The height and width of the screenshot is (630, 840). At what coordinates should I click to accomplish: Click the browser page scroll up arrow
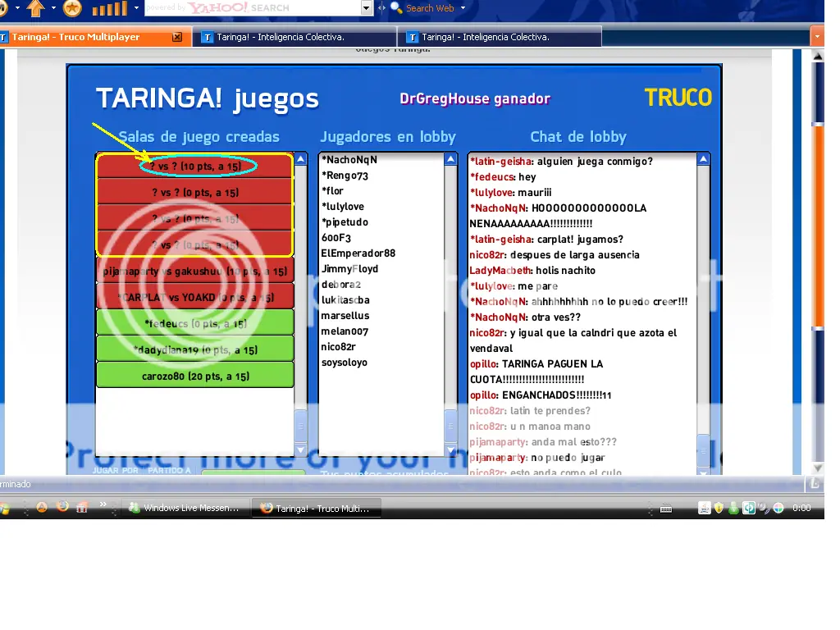pos(818,57)
